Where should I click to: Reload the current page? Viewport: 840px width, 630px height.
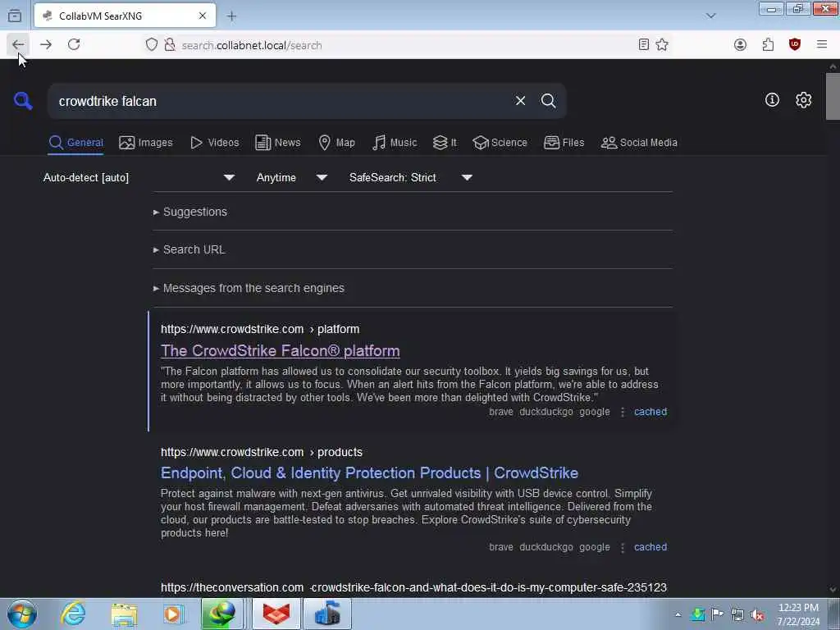(x=74, y=45)
